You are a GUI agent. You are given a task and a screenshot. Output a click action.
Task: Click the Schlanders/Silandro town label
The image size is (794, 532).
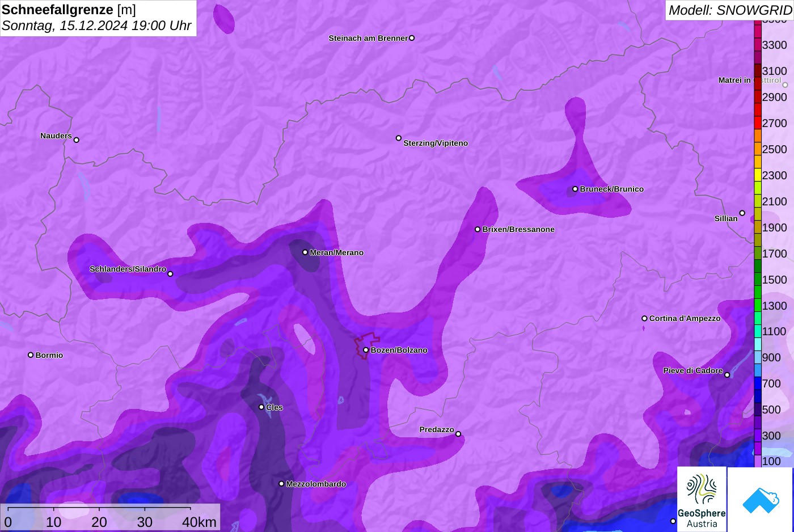[x=128, y=269]
